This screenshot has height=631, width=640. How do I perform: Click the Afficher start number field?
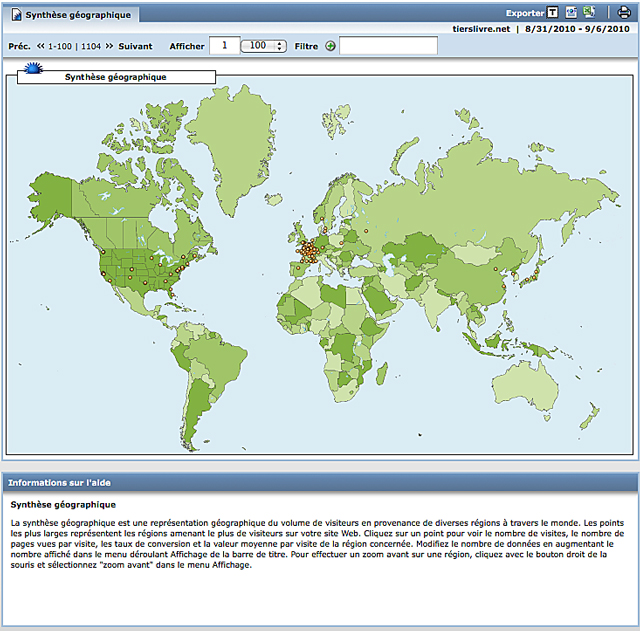(225, 46)
